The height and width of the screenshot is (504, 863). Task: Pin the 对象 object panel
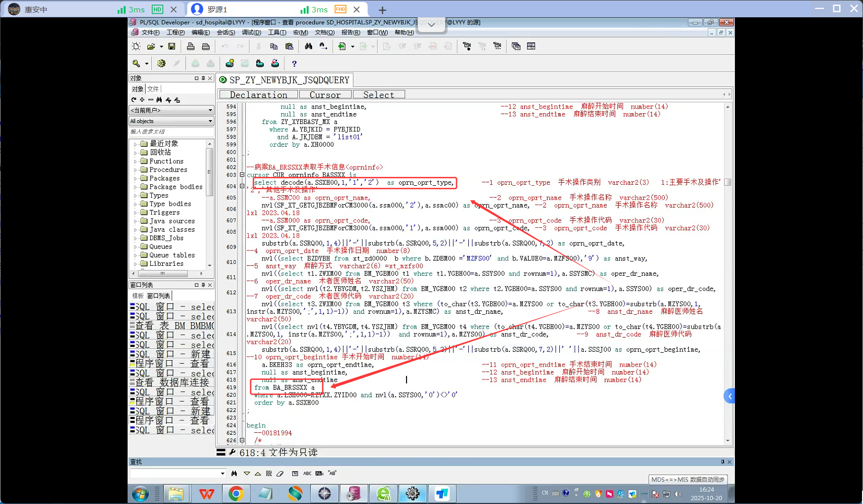click(x=203, y=78)
